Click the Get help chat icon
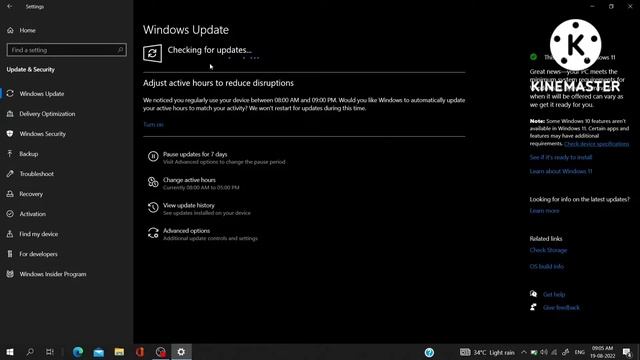The width and height of the screenshot is (640, 360). pyautogui.click(x=533, y=294)
